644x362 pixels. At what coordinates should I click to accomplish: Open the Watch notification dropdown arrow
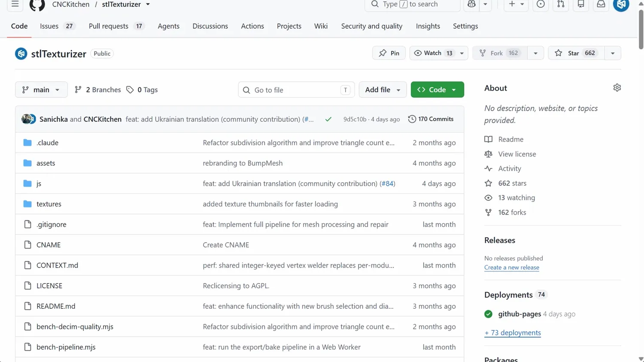(x=462, y=53)
